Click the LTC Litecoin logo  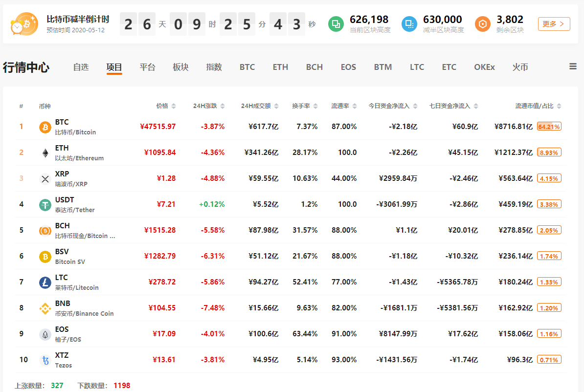click(x=45, y=283)
